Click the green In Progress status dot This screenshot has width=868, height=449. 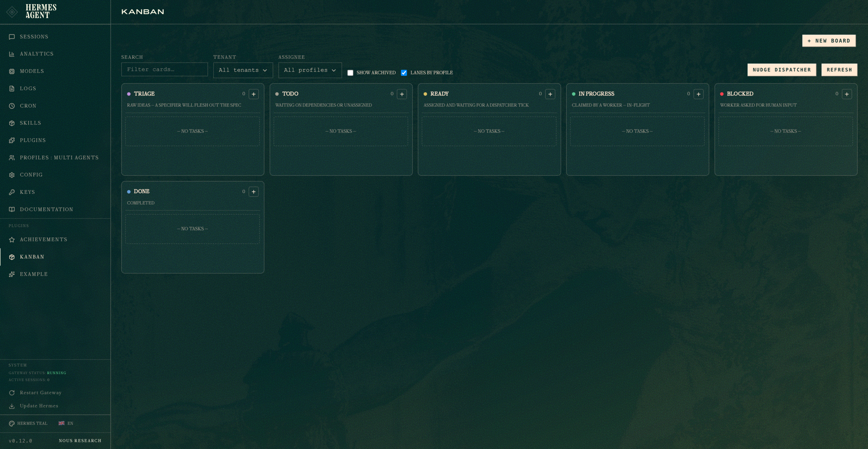(x=574, y=94)
